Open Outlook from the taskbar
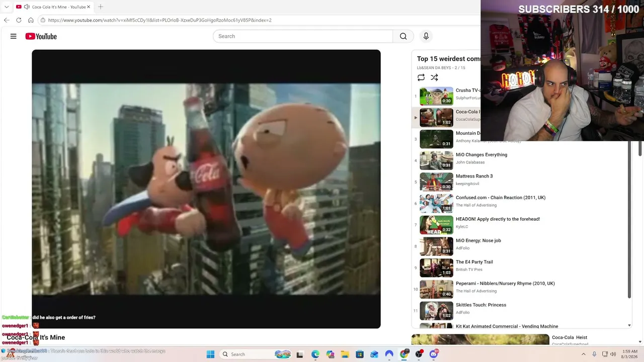 pyautogui.click(x=374, y=354)
